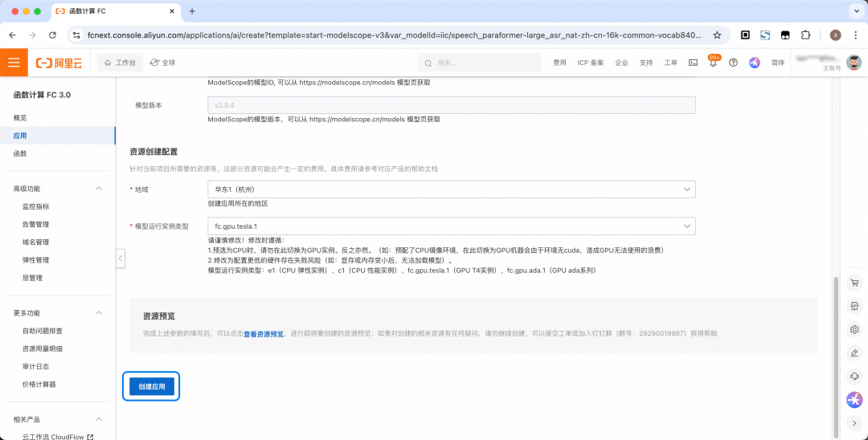This screenshot has height=440, width=868.
Task: Reload the browser page
Action: (x=52, y=35)
